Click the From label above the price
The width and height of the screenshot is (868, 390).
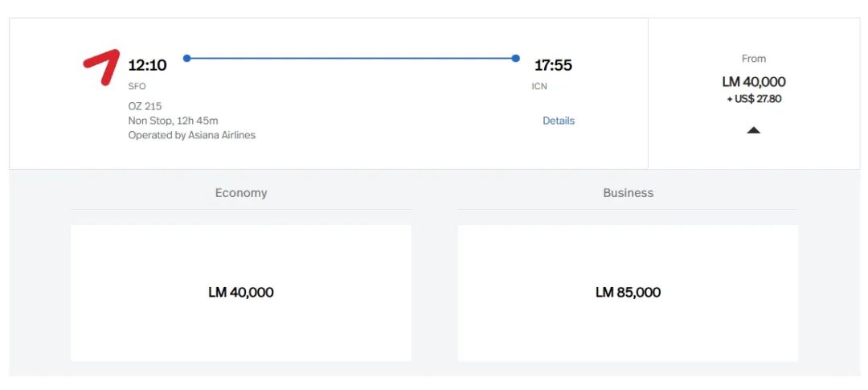(x=754, y=59)
